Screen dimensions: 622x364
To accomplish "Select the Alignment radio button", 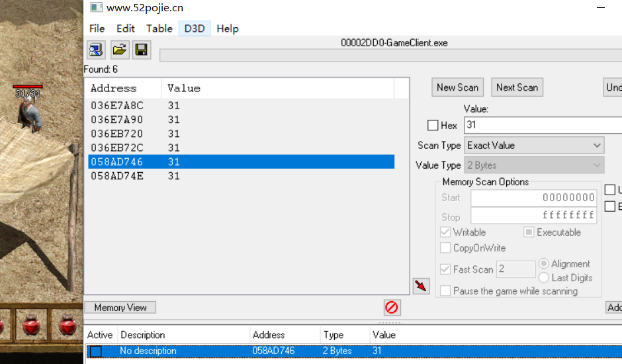I will 544,263.
